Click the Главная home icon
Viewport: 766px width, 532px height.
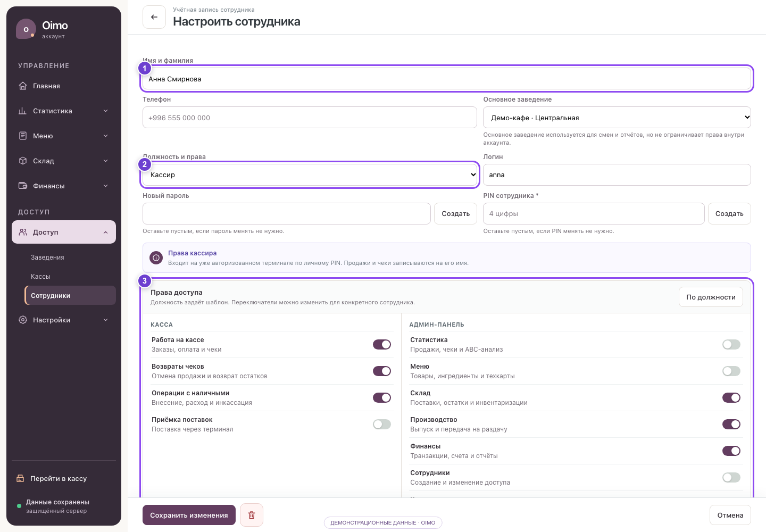pos(23,86)
